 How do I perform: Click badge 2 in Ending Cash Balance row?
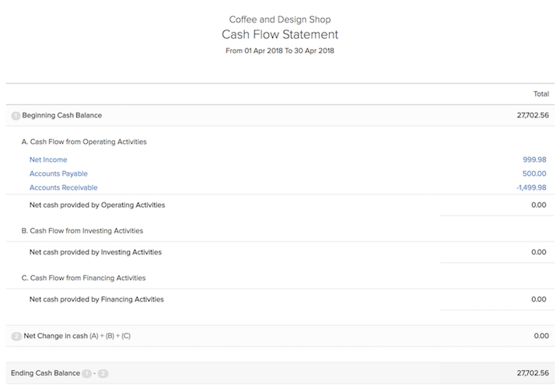[103, 373]
